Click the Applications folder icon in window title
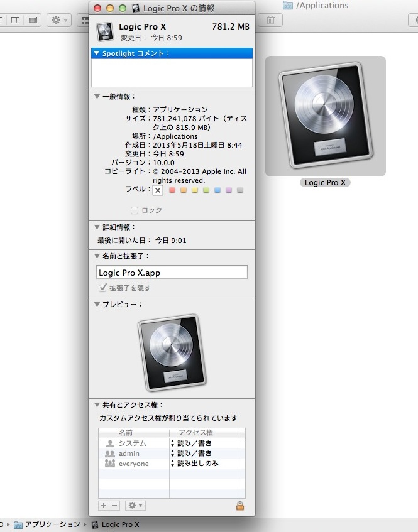This screenshot has height=532, width=418. (288, 6)
